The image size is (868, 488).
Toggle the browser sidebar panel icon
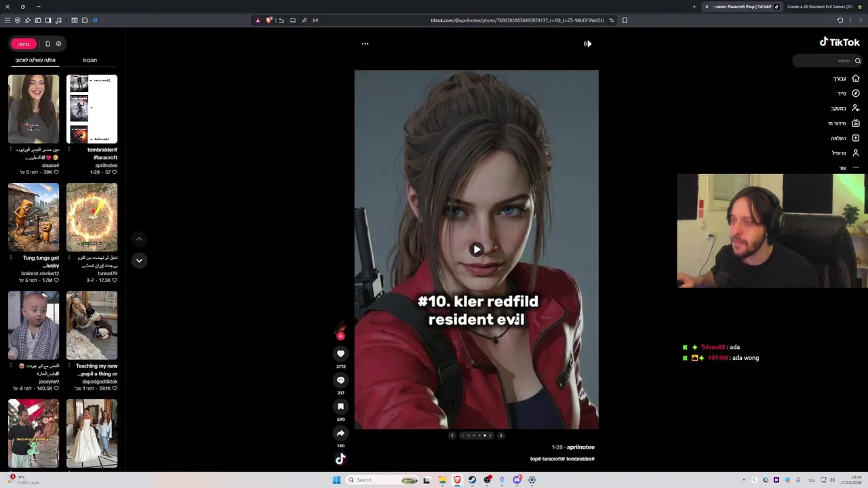click(x=48, y=20)
